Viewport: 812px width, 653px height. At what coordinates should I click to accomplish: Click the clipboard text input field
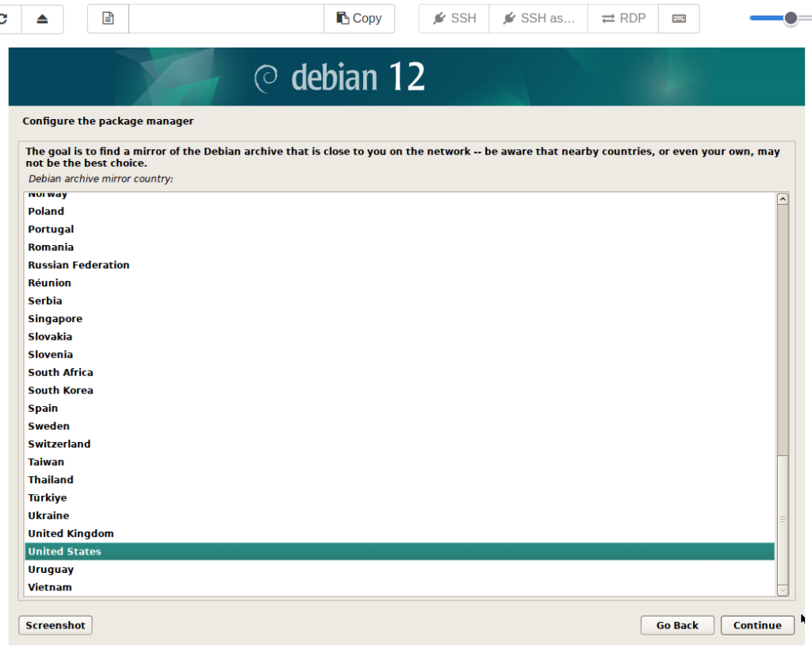coord(226,18)
